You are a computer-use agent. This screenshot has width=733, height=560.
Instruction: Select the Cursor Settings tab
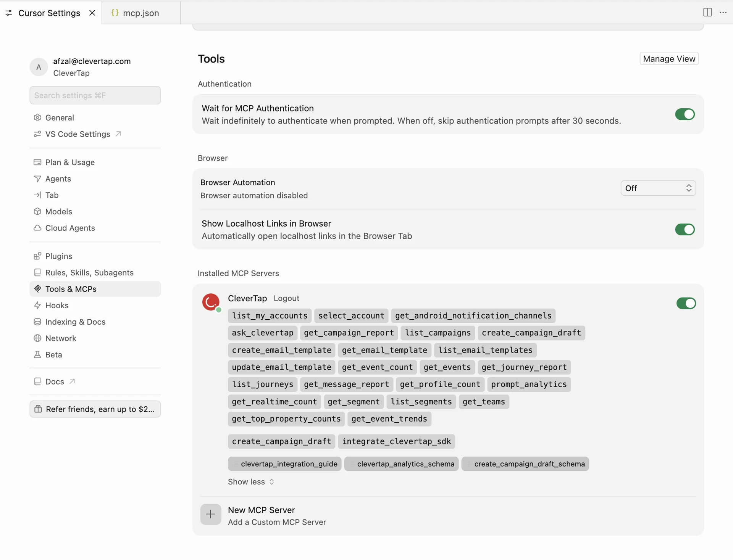click(x=49, y=13)
